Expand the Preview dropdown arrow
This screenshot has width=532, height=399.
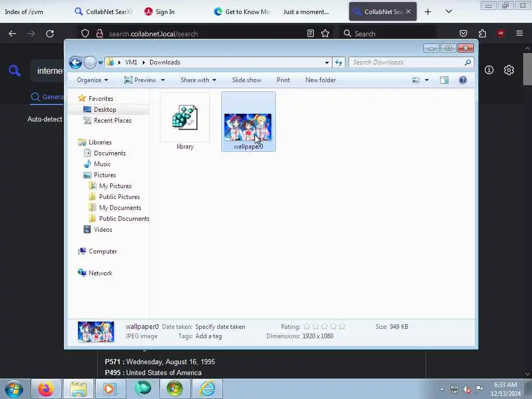tap(163, 80)
